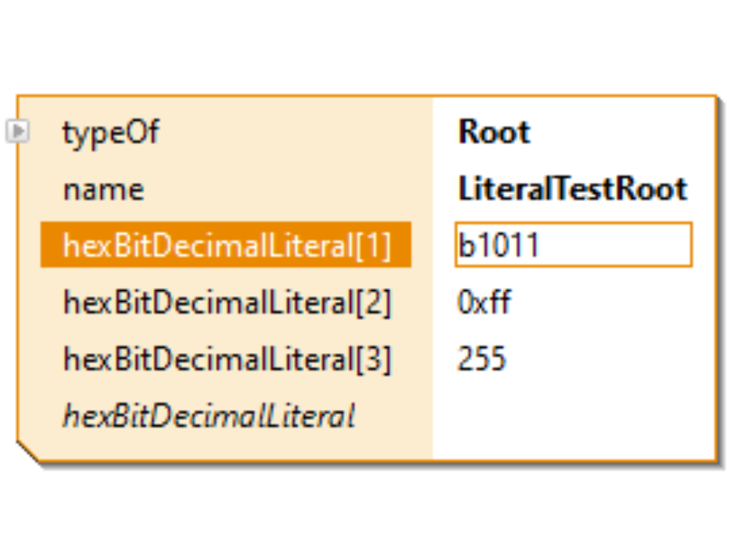This screenshot has height=560, width=747.
Task: Click the folded bottom-left corner of the box
Action: point(26,453)
